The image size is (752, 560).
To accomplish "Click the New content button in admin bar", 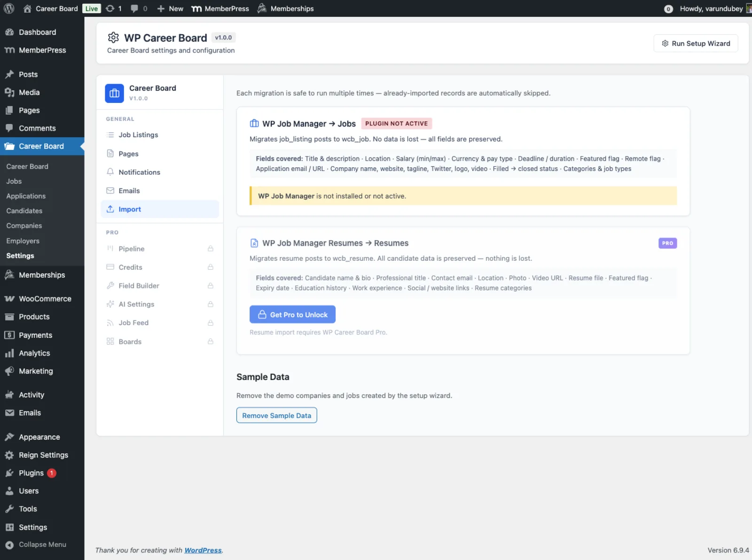I will pyautogui.click(x=170, y=8).
